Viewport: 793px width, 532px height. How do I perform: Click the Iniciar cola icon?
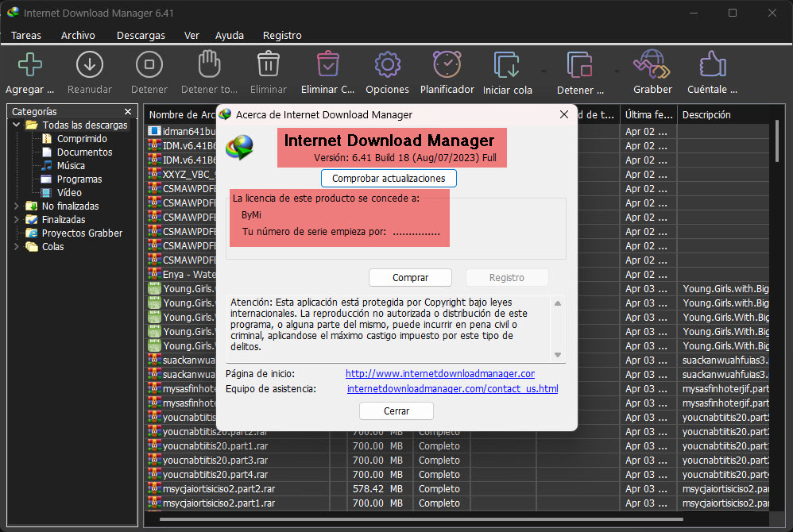point(507,64)
